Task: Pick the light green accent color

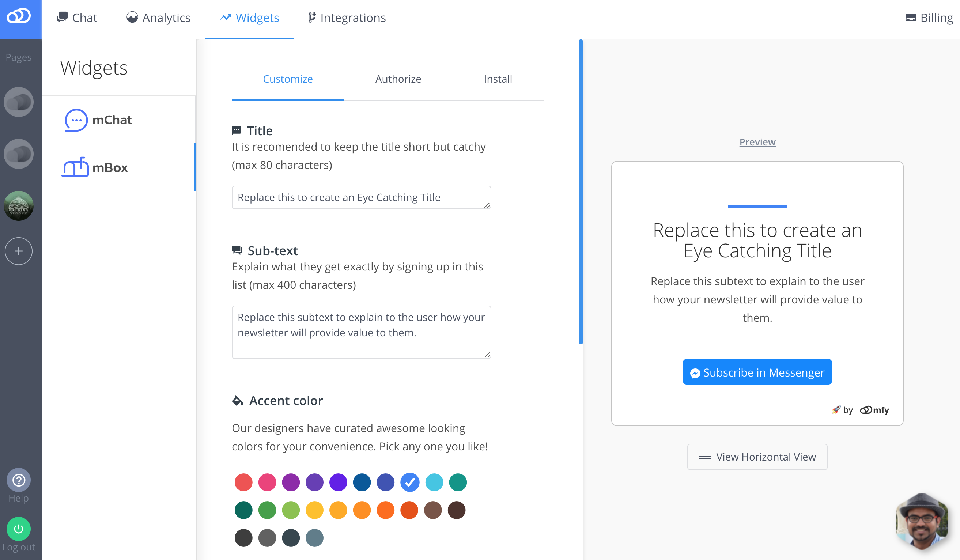Action: point(291,510)
